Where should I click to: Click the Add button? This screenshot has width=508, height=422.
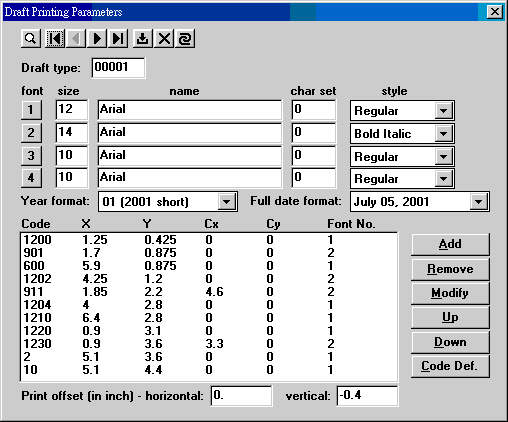click(x=450, y=244)
